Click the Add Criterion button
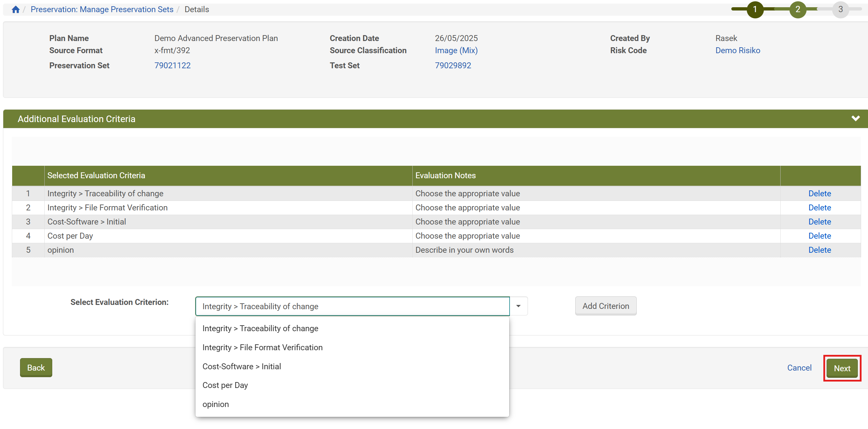Viewport: 868px width, 429px height. (x=605, y=306)
